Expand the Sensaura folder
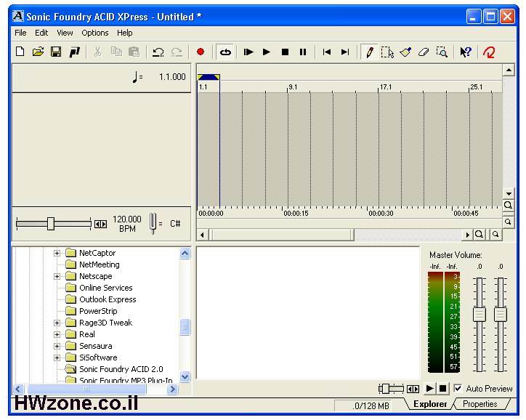 pos(57,346)
